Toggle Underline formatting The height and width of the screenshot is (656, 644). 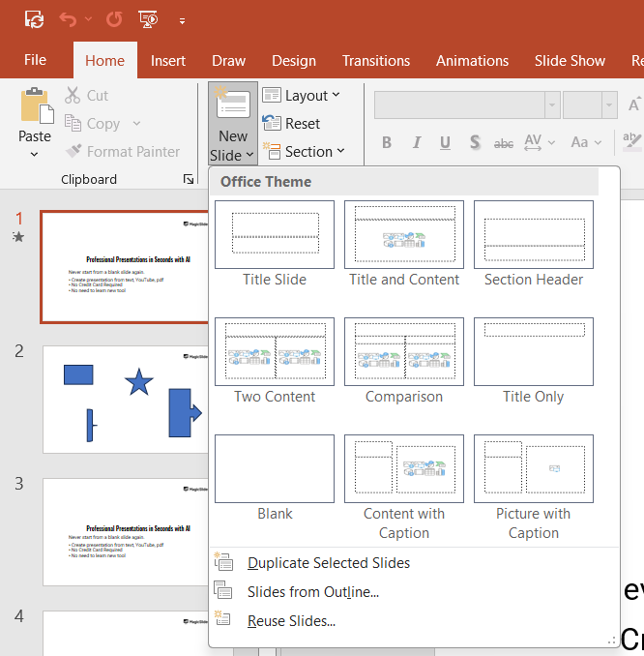point(445,142)
